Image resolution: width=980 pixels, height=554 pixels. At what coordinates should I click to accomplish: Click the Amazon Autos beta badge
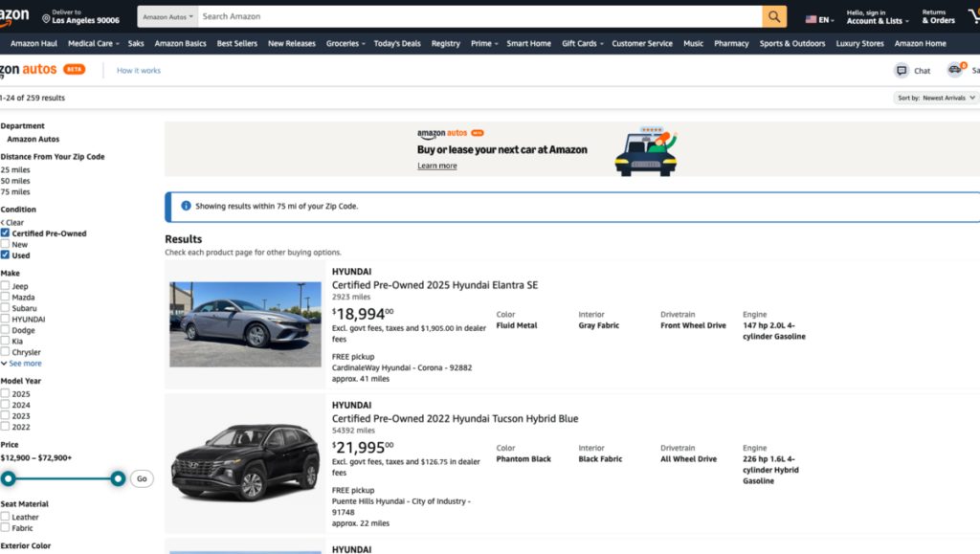pos(75,69)
